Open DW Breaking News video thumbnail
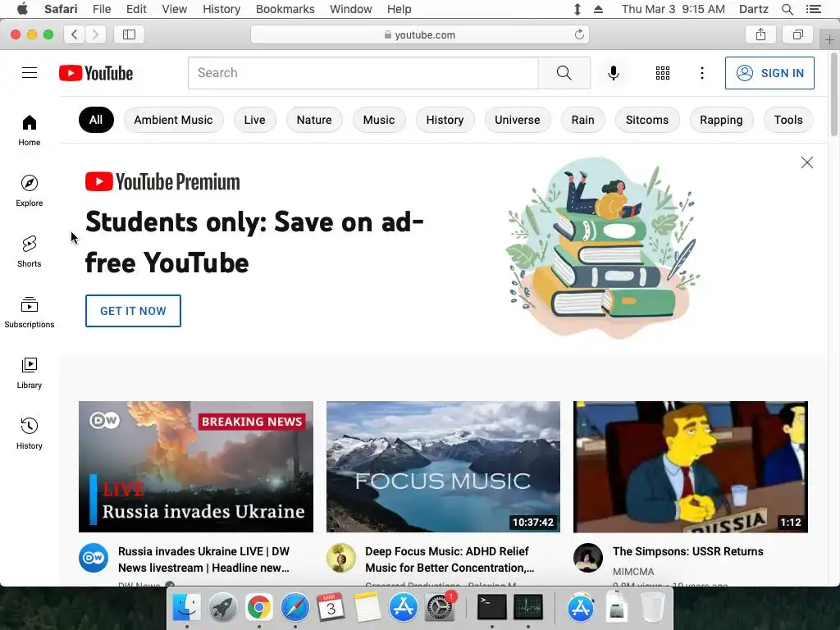840x630 pixels. (196, 467)
